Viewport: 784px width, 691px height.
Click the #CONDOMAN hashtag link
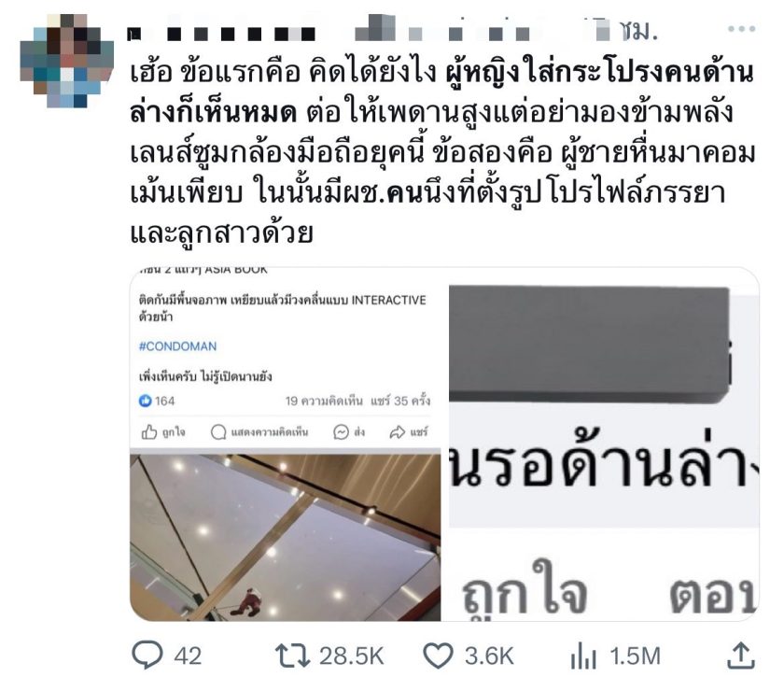pyautogui.click(x=177, y=346)
